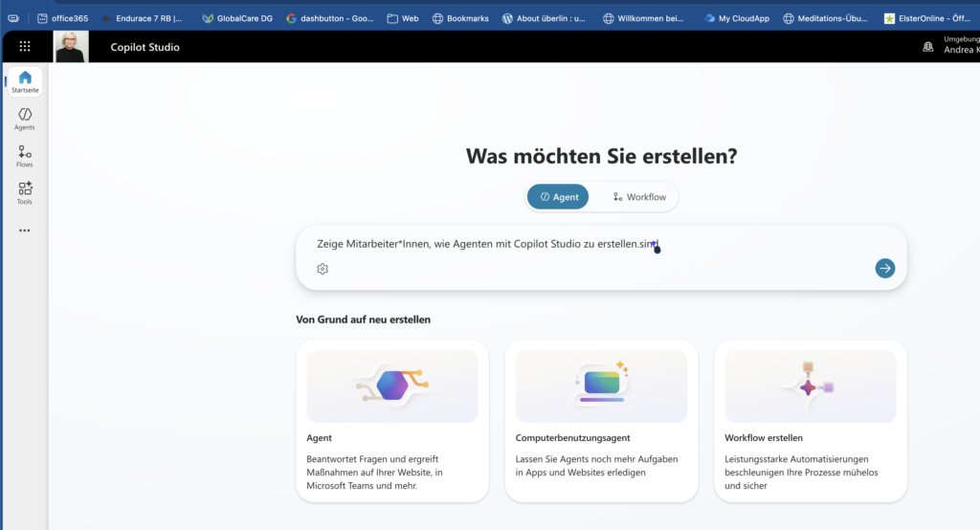The image size is (980, 530).
Task: Open the dashbutton Google bookmark
Action: pos(330,18)
